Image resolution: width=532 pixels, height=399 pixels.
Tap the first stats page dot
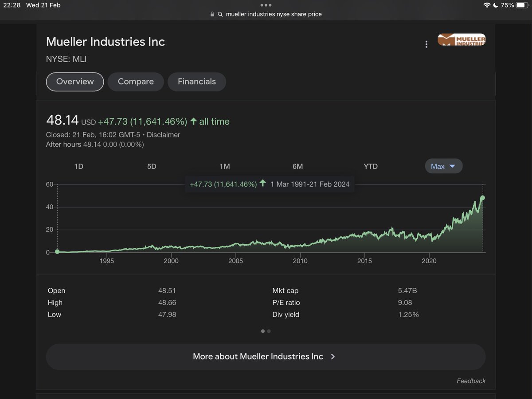click(x=263, y=331)
